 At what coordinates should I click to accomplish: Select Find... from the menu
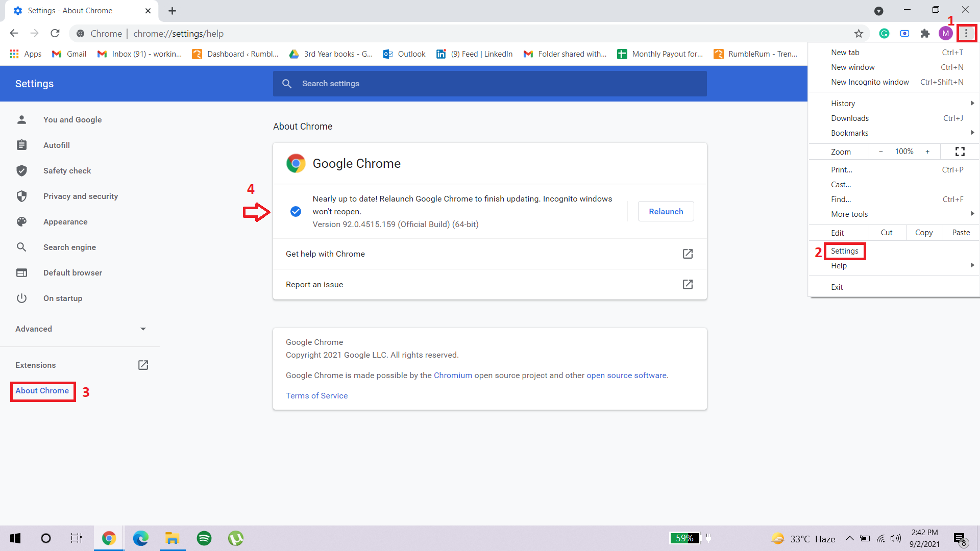[x=894, y=199]
